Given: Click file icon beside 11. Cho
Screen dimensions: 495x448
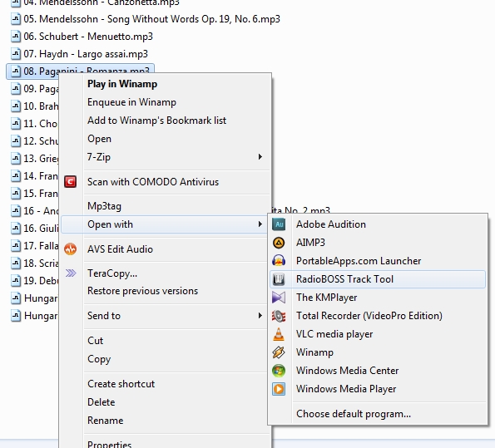Looking at the screenshot, I should coord(16,124).
